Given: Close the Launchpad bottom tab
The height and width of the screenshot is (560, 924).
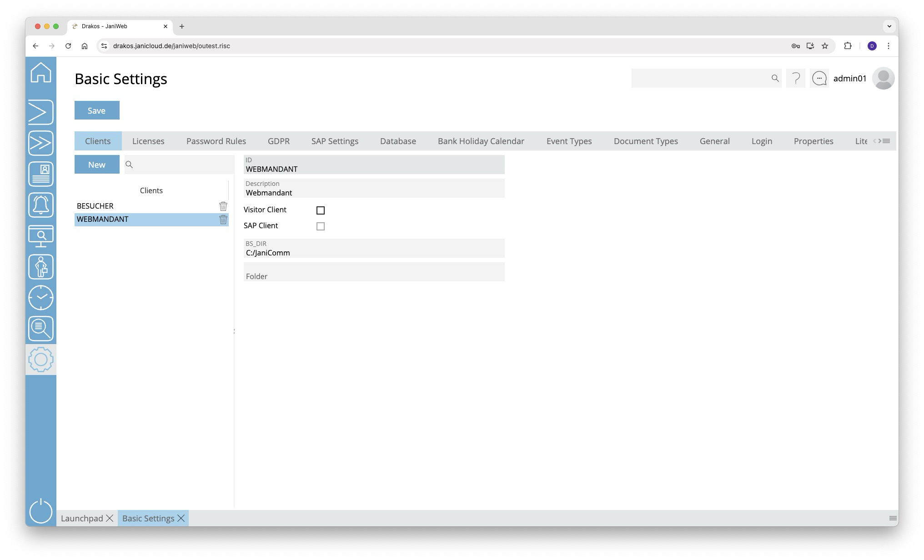Looking at the screenshot, I should 110,518.
